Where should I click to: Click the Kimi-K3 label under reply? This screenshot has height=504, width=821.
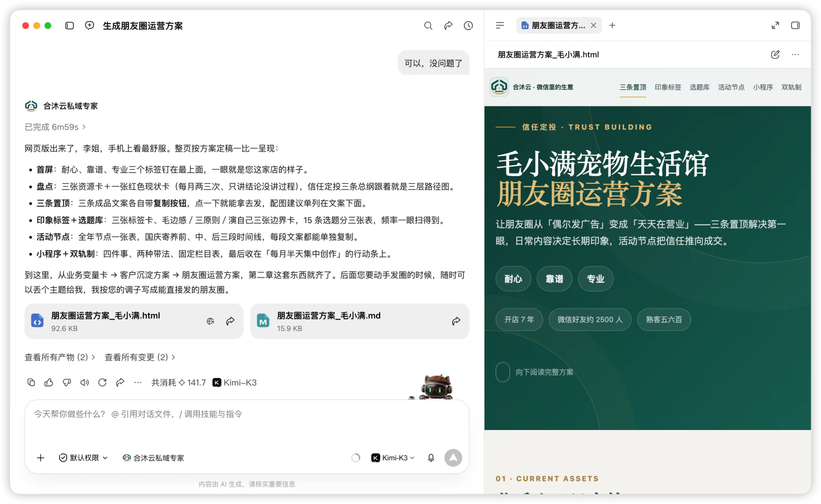click(x=234, y=382)
